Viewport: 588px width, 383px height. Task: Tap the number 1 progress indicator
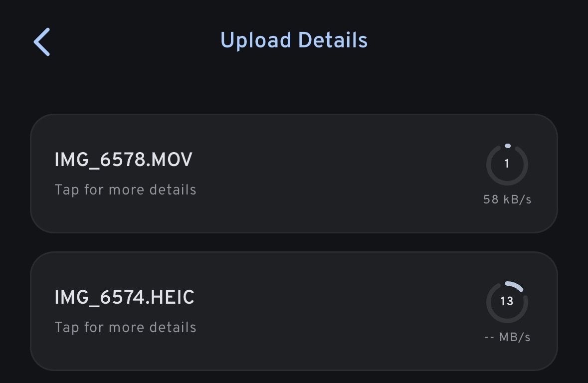click(x=507, y=164)
